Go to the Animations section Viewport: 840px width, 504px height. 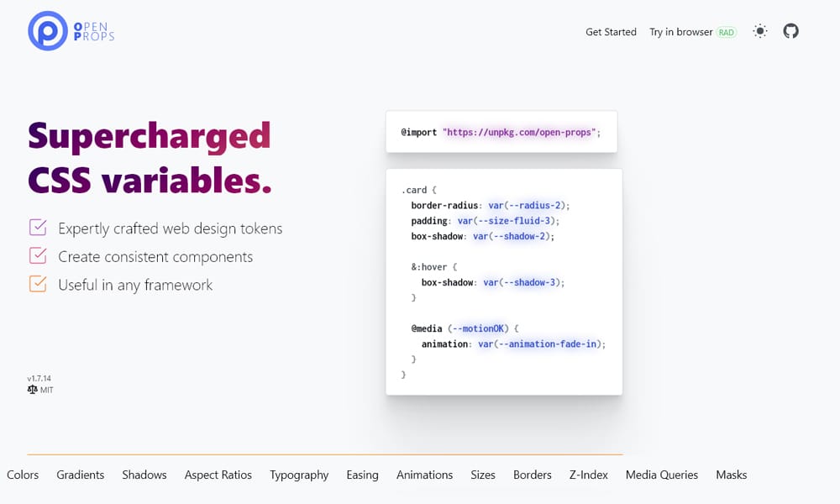coord(424,475)
